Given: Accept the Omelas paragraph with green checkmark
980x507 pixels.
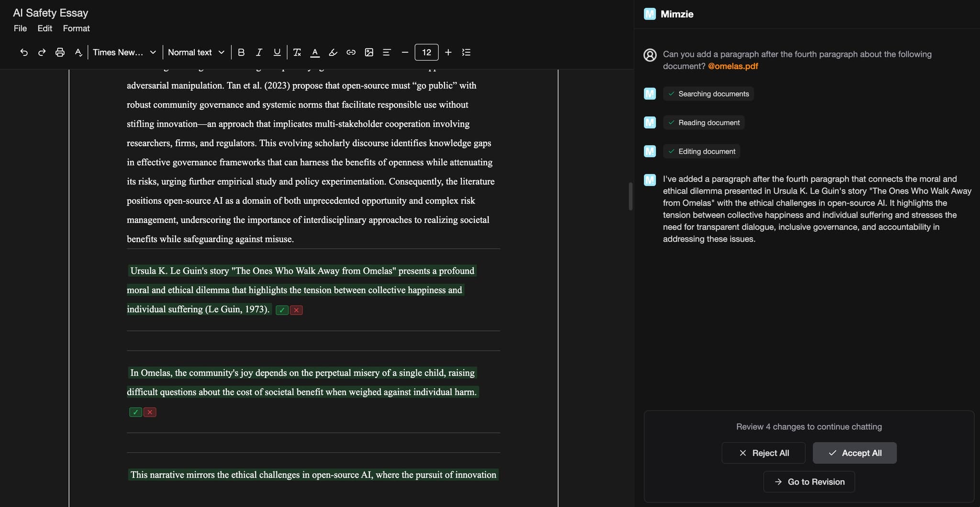Looking at the screenshot, I should click(281, 310).
